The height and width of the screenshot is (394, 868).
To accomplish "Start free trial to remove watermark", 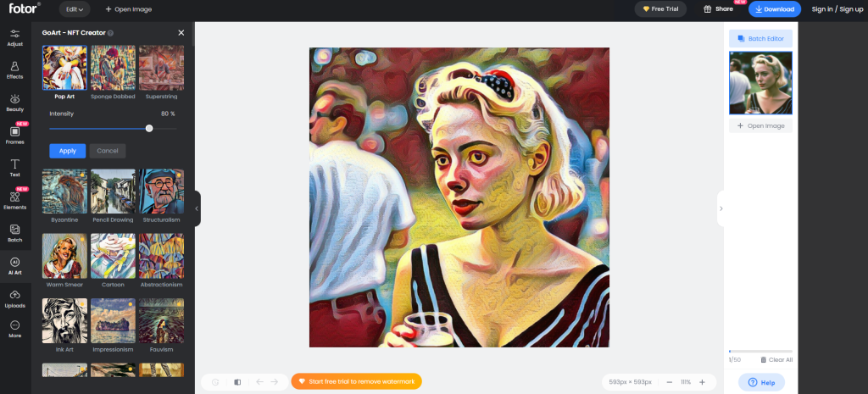I will click(x=357, y=381).
